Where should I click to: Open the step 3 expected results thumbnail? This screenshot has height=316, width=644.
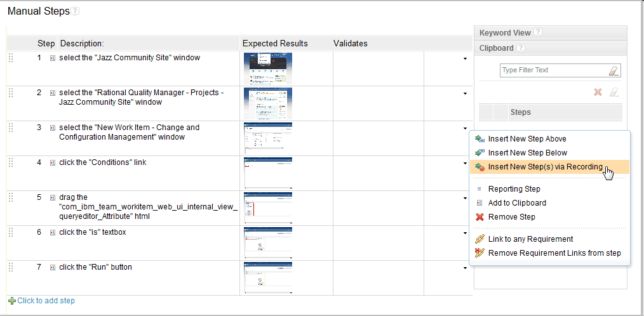click(x=268, y=138)
